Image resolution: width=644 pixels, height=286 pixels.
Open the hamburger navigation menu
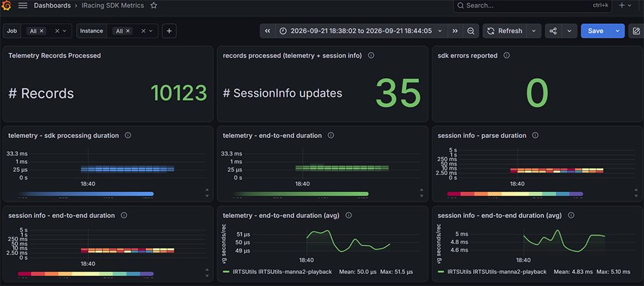[23, 5]
